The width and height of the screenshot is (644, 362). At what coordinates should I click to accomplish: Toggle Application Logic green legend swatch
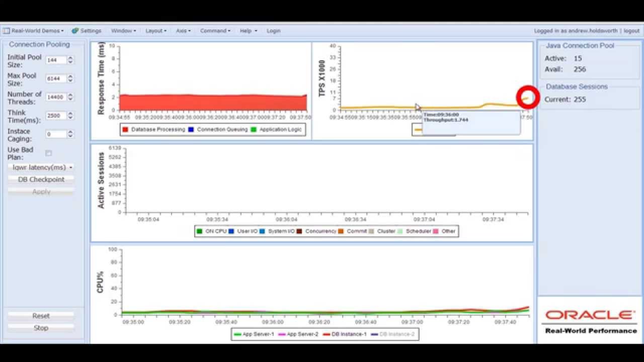tap(253, 130)
